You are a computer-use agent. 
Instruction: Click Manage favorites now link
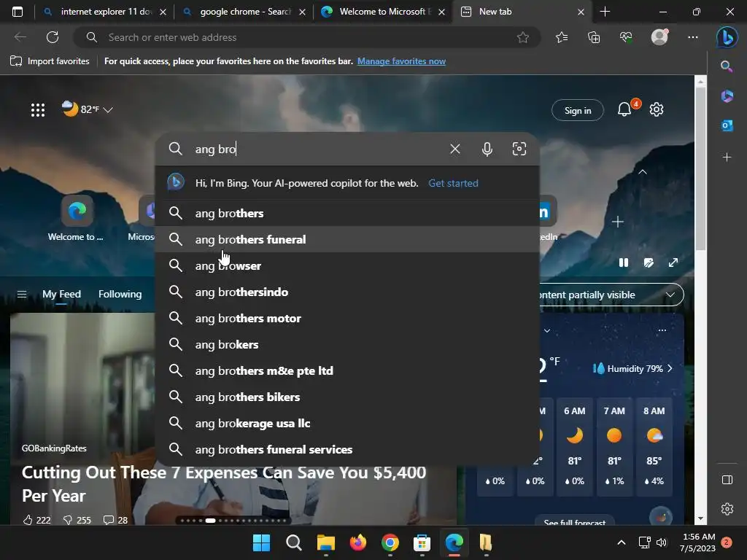(402, 61)
